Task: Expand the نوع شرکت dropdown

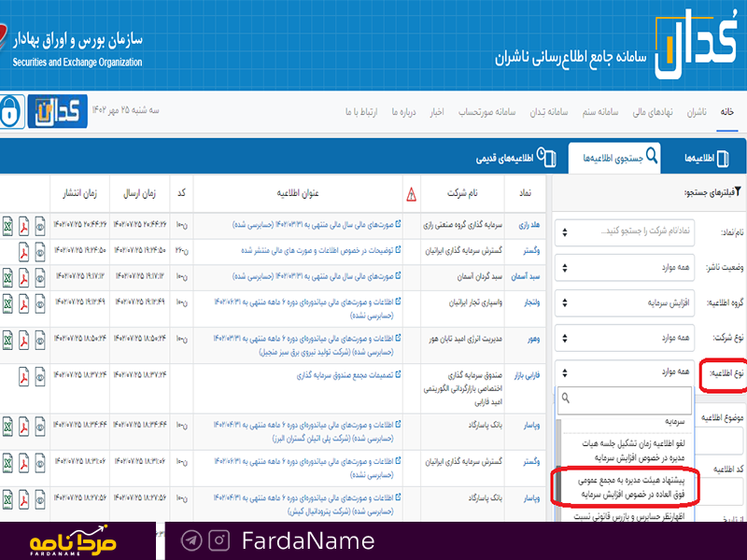Action: click(x=625, y=338)
